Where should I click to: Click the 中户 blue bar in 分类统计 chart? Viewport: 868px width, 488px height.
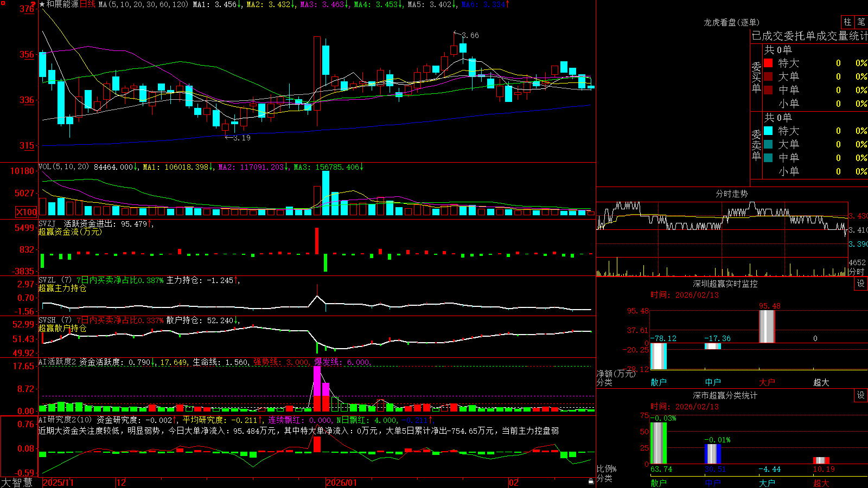(713, 454)
